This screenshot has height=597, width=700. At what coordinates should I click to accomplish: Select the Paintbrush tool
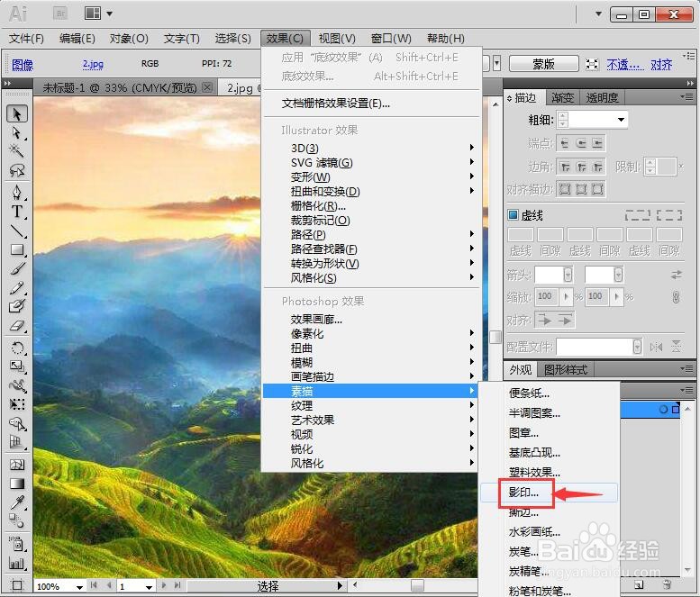coord(17,268)
